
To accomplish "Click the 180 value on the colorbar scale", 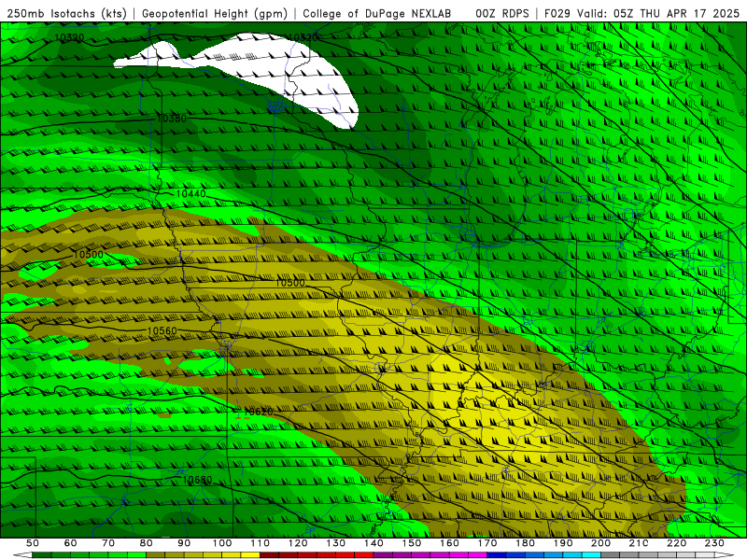I will [525, 543].
